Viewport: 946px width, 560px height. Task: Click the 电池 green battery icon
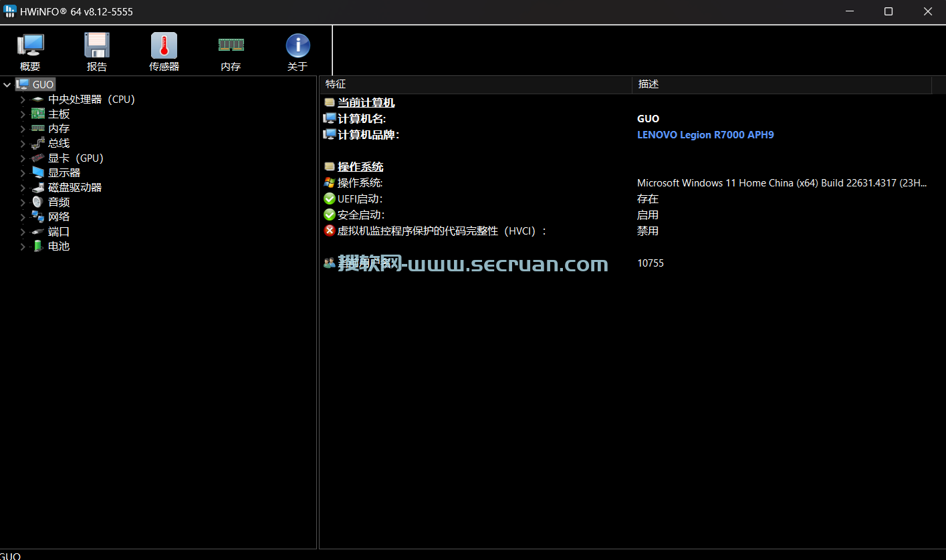click(37, 247)
